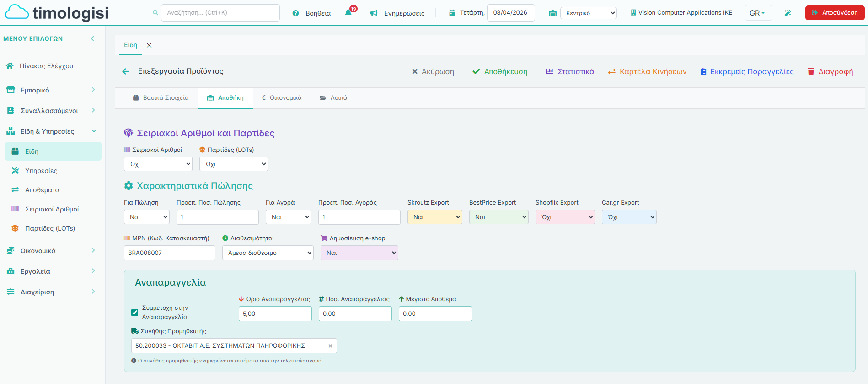Click the building icon by Vision Computer Applications
Image resolution: width=868 pixels, height=384 pixels.
(x=633, y=13)
